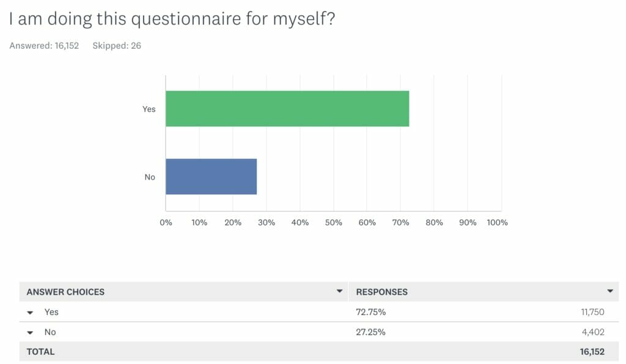
Task: Click the 4,402 No response count
Action: (594, 332)
